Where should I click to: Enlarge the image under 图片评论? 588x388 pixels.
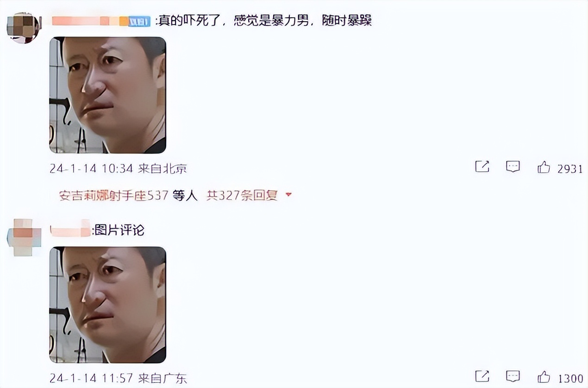click(107, 305)
